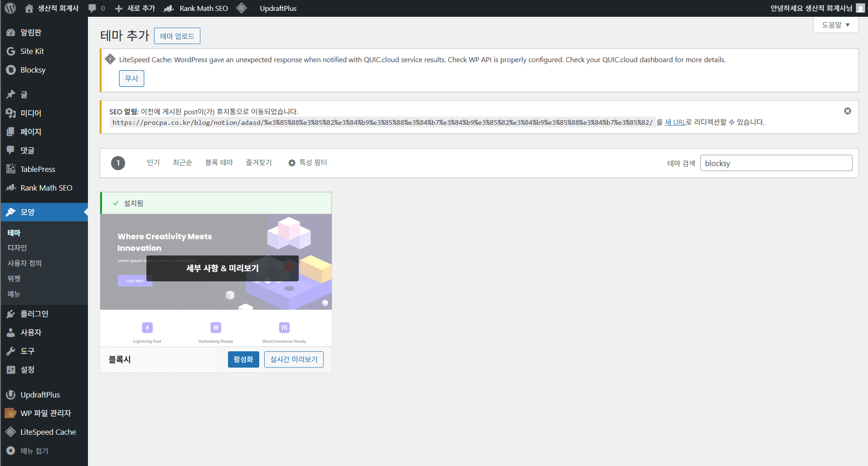The width and height of the screenshot is (868, 466).
Task: Dismiss the SEO notice with the X icon
Action: coord(847,111)
